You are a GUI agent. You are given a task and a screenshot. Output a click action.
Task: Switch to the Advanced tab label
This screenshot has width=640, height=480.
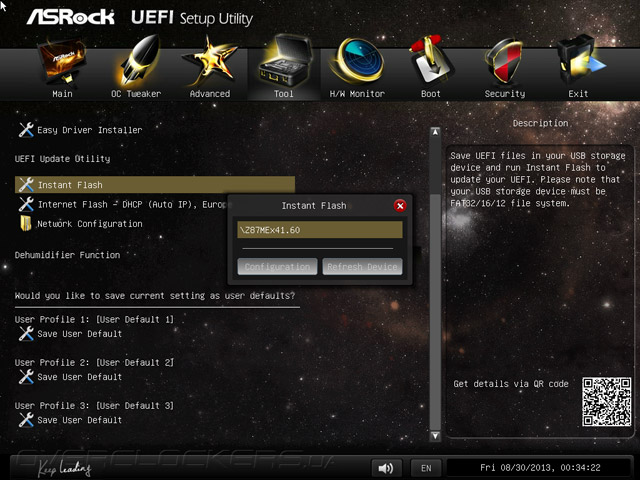coord(210,94)
